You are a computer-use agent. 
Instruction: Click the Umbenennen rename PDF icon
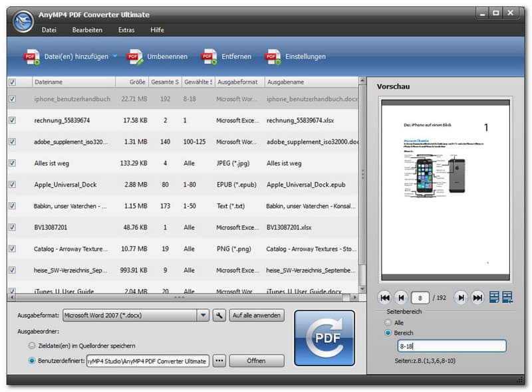click(135, 56)
